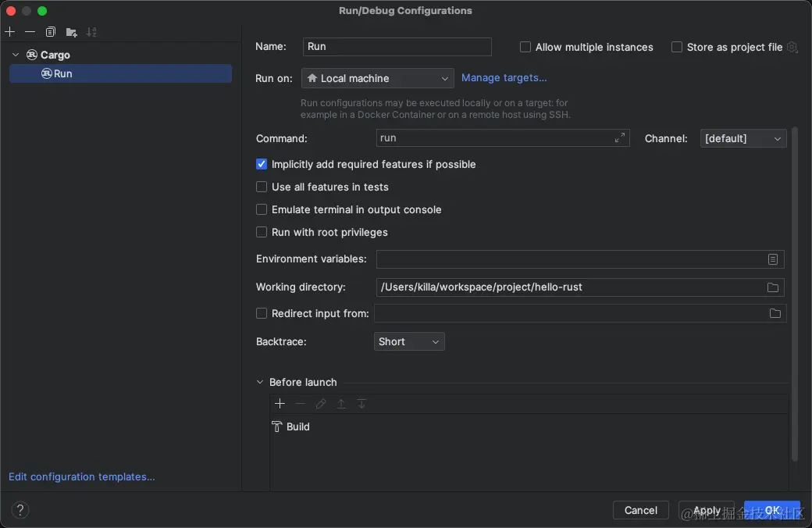Add a Before launch task
The height and width of the screenshot is (528, 812).
280,403
